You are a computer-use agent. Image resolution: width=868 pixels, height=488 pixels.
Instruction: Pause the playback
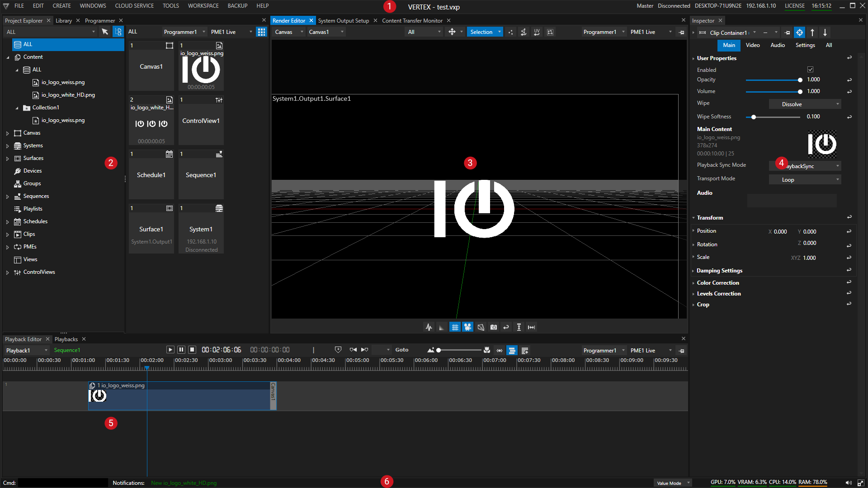point(181,350)
